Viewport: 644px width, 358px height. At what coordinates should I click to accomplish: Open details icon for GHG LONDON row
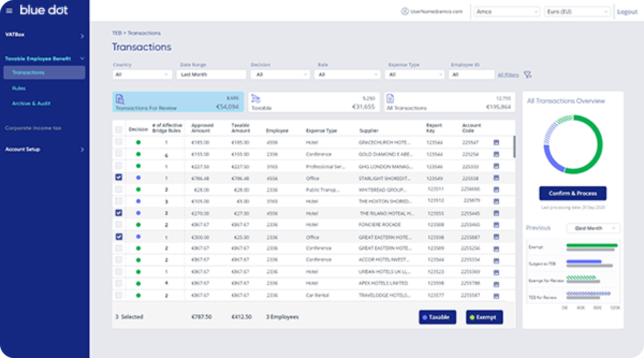point(496,166)
